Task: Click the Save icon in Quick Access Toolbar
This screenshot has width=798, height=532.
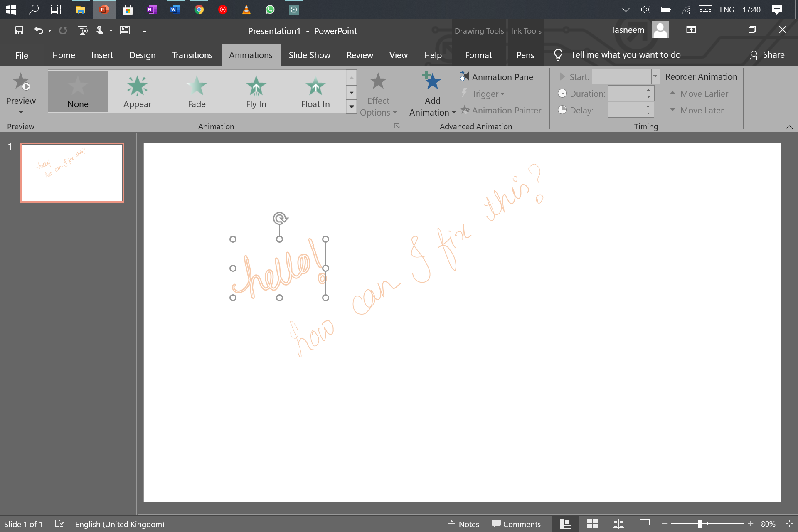Action: [x=19, y=30]
